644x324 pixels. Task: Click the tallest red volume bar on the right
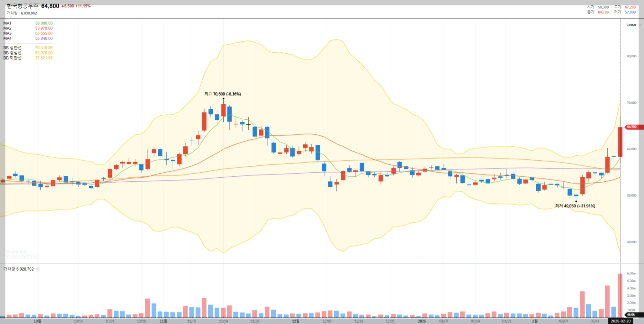(620, 296)
